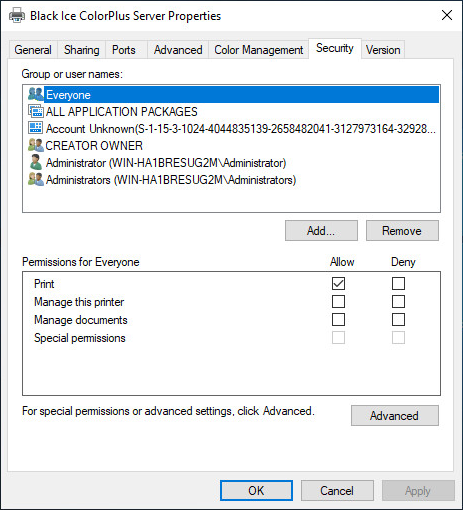Check Deny for Manage documents
The image size is (463, 510).
click(x=398, y=320)
